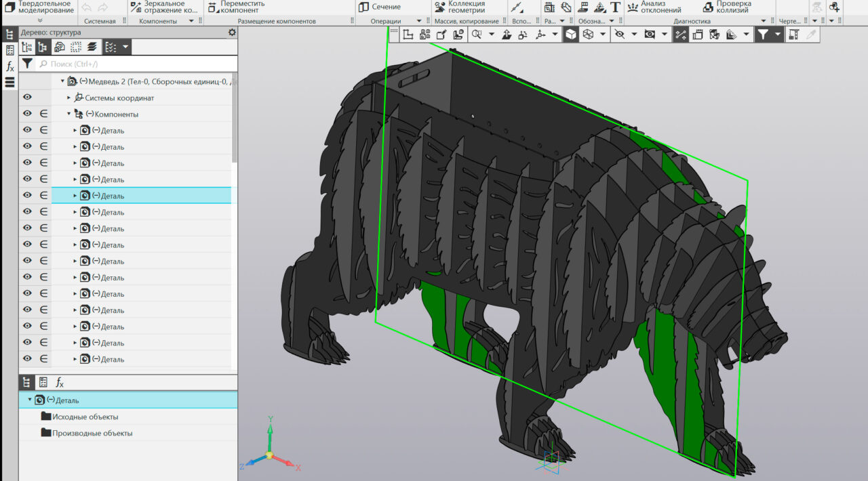Open the view filter funnel dropdown arrow
This screenshot has width=868, height=481.
777,34
